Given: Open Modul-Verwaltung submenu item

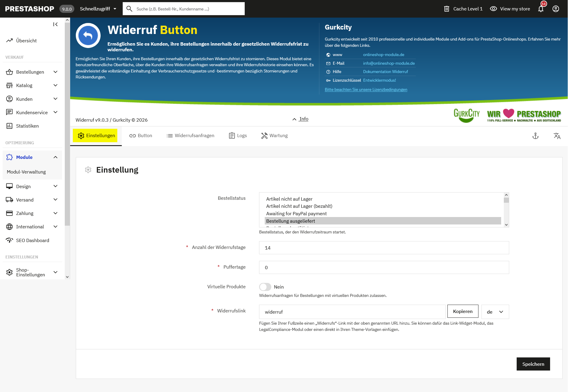Looking at the screenshot, I should (26, 172).
